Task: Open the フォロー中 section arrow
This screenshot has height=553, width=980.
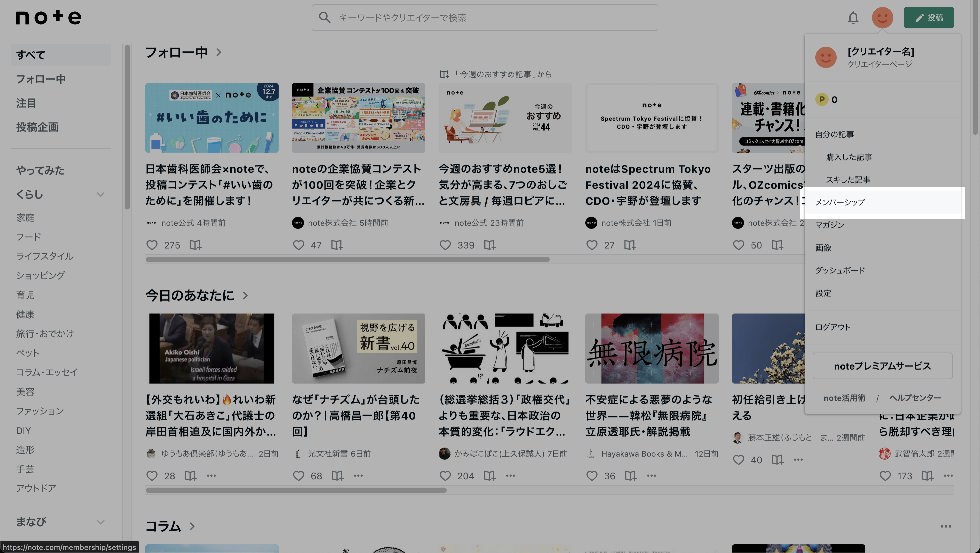Action: (x=219, y=52)
